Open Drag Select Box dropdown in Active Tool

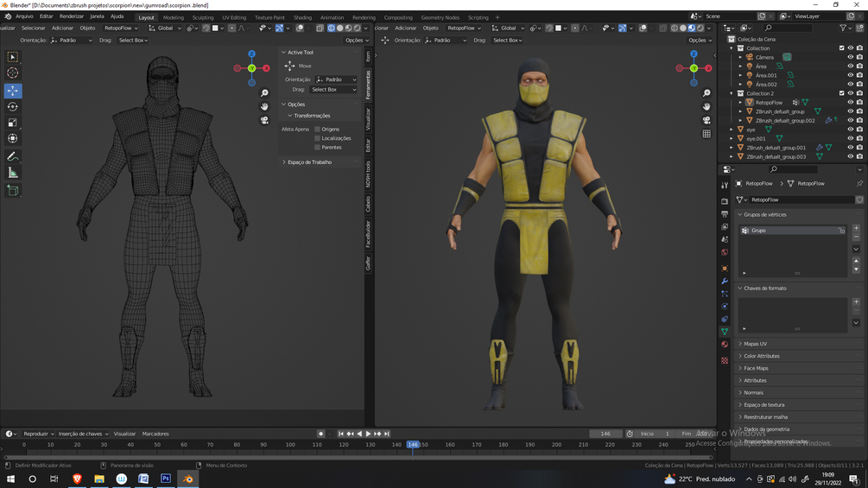click(x=333, y=90)
